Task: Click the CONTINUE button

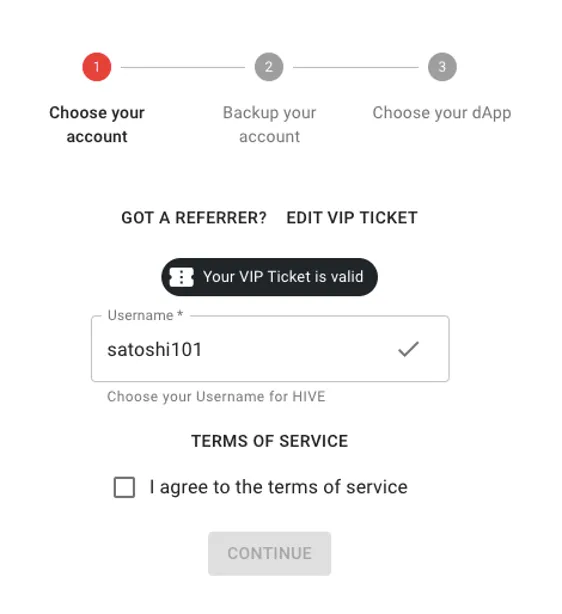Action: (269, 553)
